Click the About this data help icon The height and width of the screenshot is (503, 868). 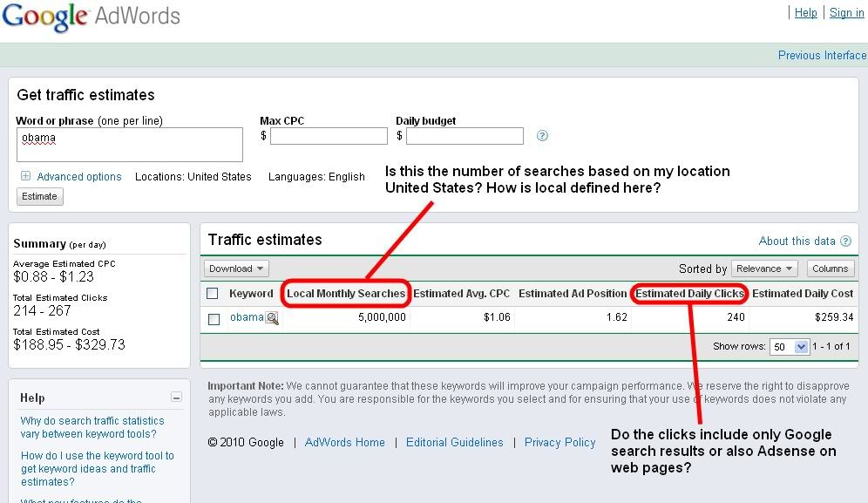point(846,241)
